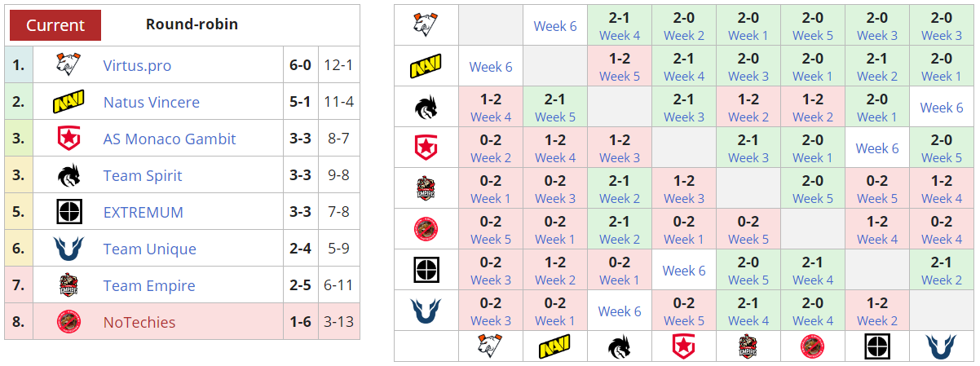Select the Current tab button
The height and width of the screenshot is (366, 980).
click(55, 25)
